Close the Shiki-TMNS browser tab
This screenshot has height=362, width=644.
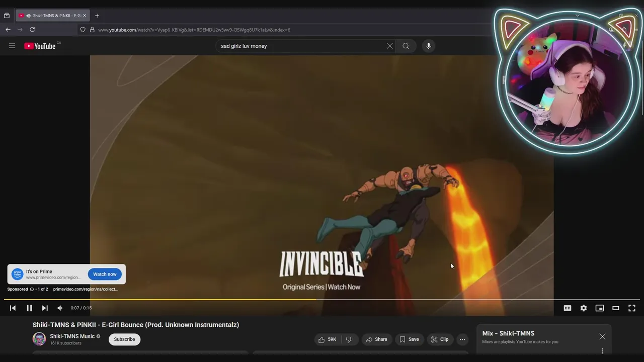[x=85, y=16]
